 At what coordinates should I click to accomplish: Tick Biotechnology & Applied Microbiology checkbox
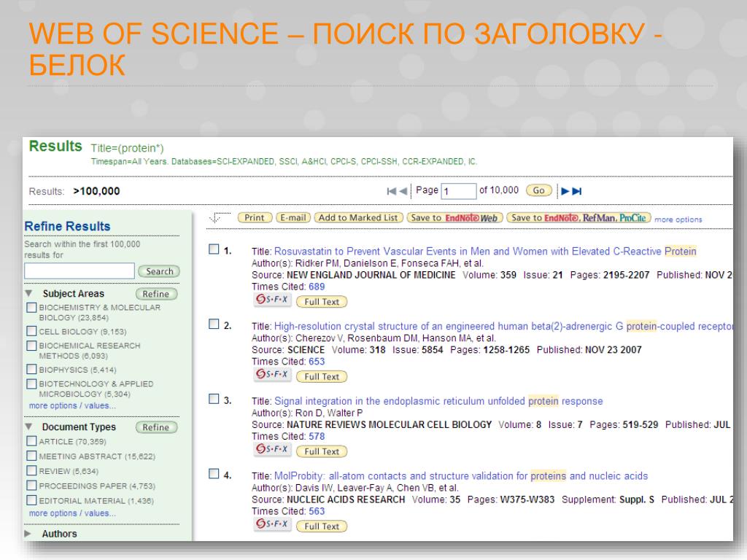[x=31, y=384]
